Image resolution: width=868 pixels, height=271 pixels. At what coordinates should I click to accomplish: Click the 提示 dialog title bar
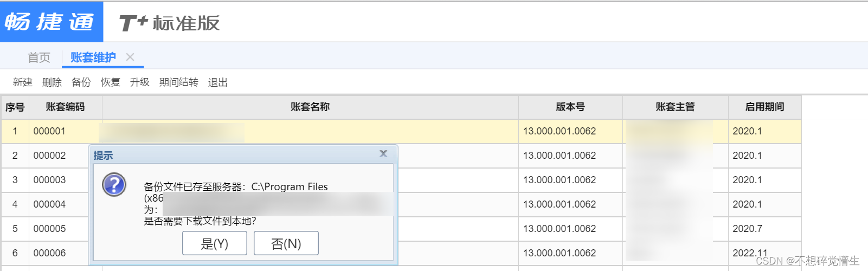[243, 155]
